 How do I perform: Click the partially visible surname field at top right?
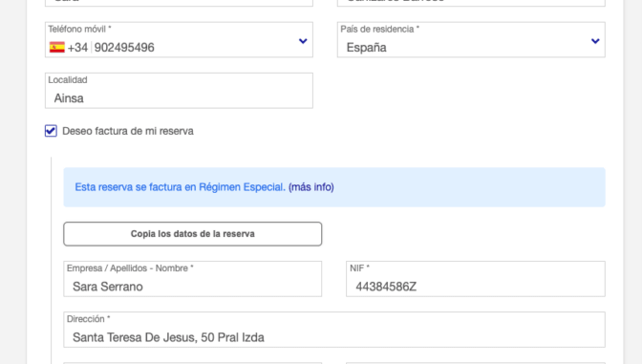pyautogui.click(x=471, y=2)
